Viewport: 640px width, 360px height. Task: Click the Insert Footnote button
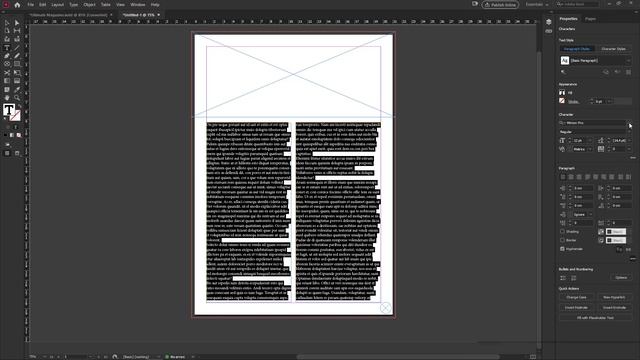click(x=576, y=308)
